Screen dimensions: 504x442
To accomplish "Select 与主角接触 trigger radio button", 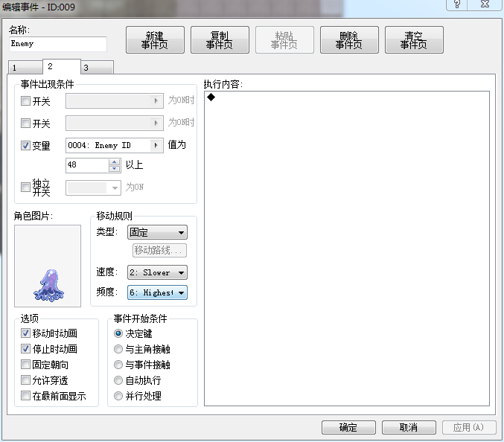I will pos(118,349).
